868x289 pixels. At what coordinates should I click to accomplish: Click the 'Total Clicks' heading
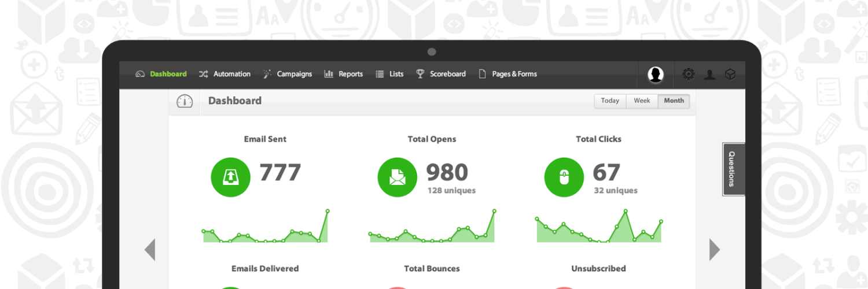598,139
